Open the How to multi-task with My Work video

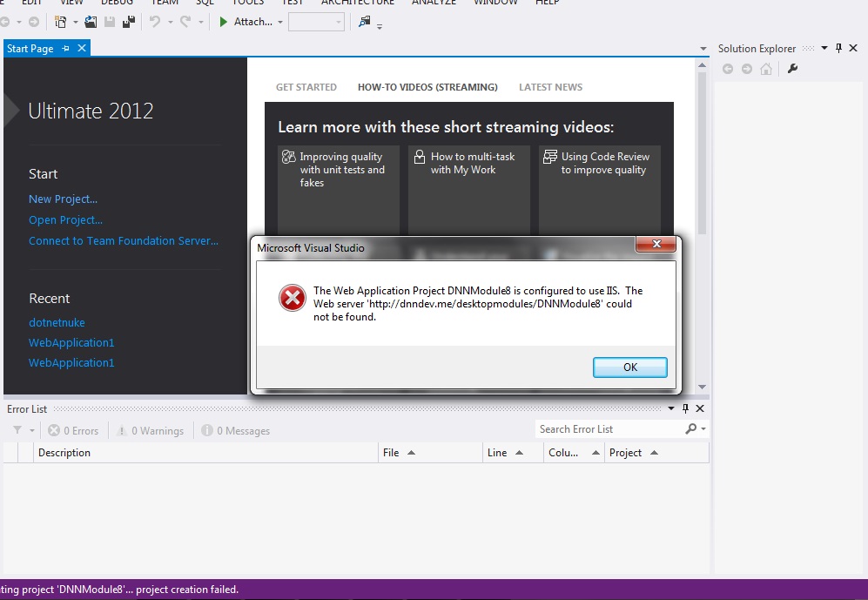coord(469,191)
